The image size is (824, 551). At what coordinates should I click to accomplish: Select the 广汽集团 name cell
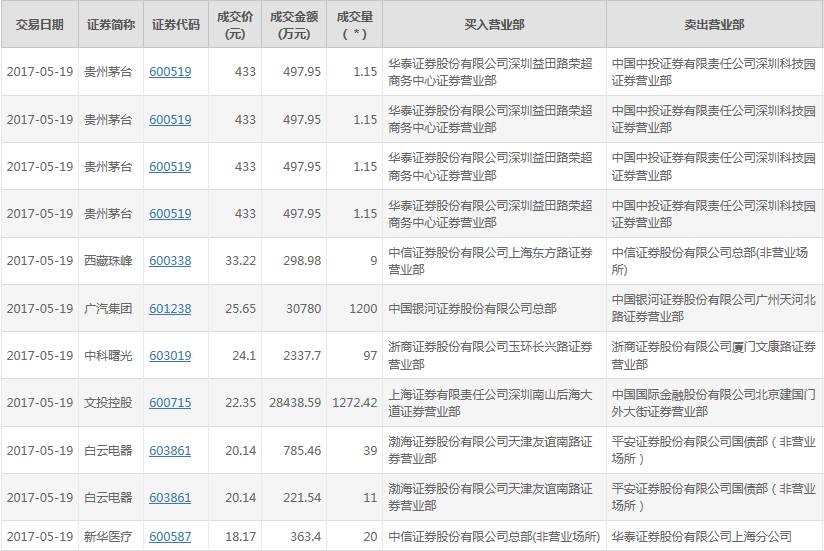pyautogui.click(x=108, y=308)
